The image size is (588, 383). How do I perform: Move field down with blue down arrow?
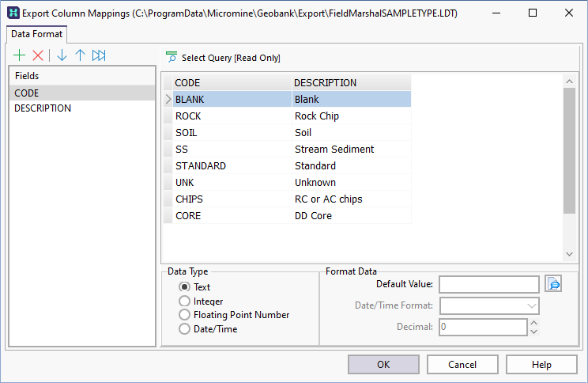pyautogui.click(x=62, y=55)
